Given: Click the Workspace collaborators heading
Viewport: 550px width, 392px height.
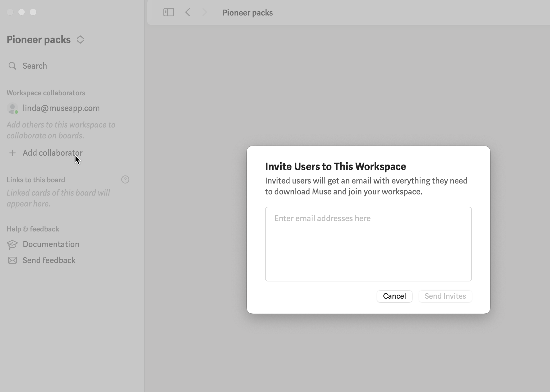Looking at the screenshot, I should [x=46, y=93].
